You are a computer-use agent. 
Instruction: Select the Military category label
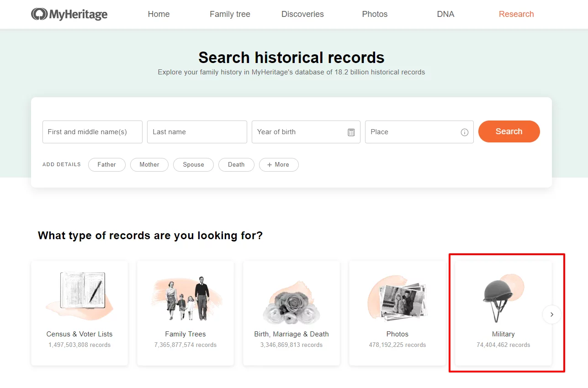pyautogui.click(x=503, y=334)
